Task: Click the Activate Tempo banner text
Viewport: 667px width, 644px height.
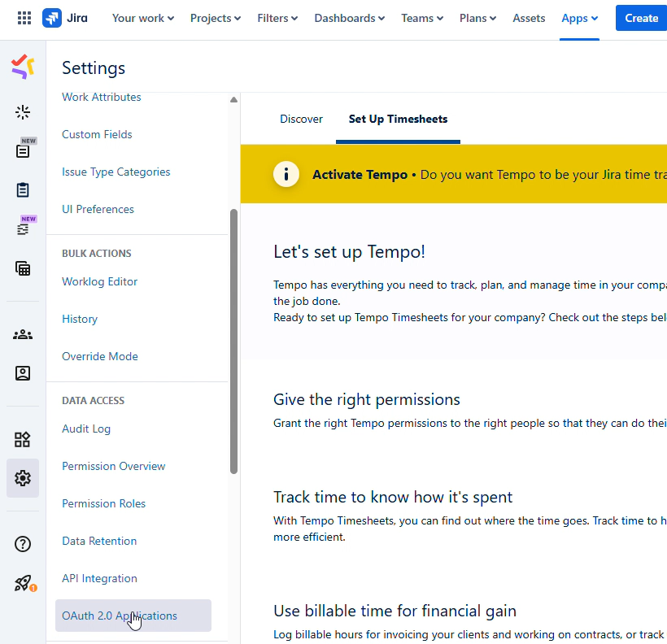Action: tap(489, 174)
